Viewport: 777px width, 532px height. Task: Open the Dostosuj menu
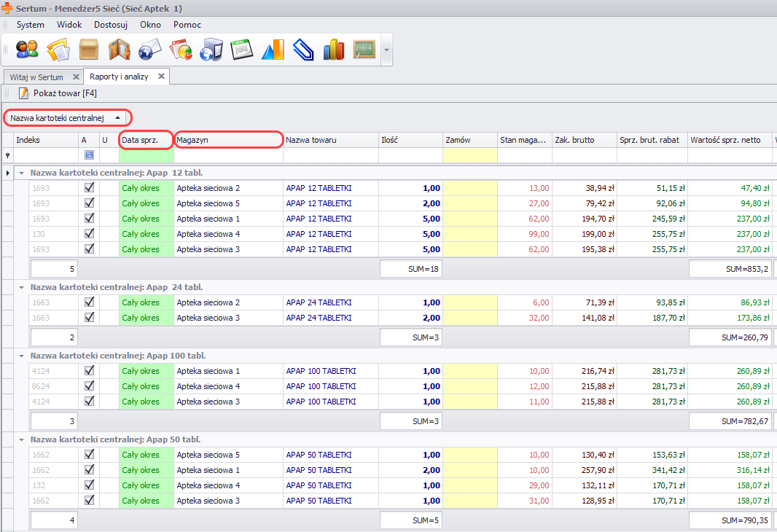[x=111, y=25]
